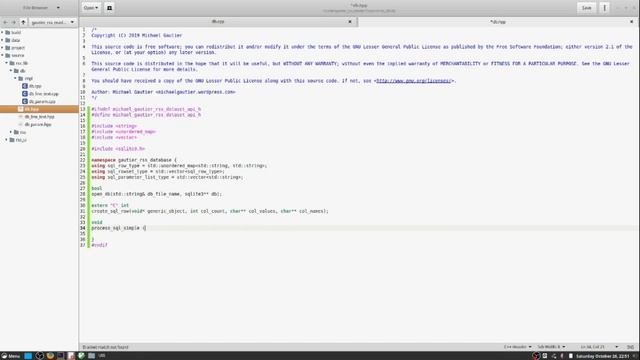Toggle the INS insert mode indicator
This screenshot has width=640, height=360.
[x=630, y=347]
